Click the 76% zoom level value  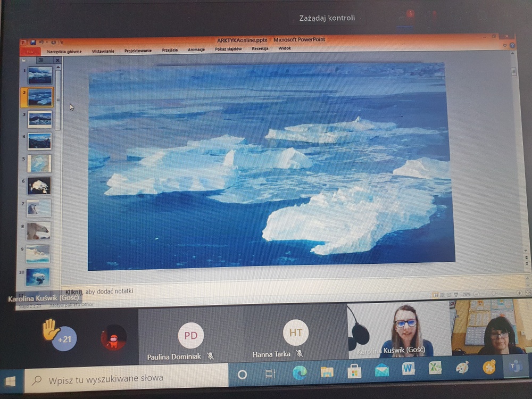[x=467, y=294]
